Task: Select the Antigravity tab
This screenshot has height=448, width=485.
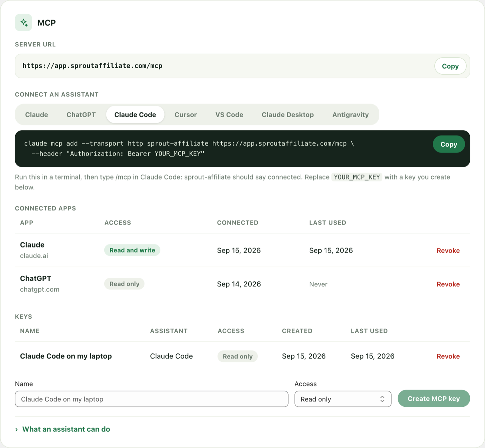Action: click(x=351, y=115)
